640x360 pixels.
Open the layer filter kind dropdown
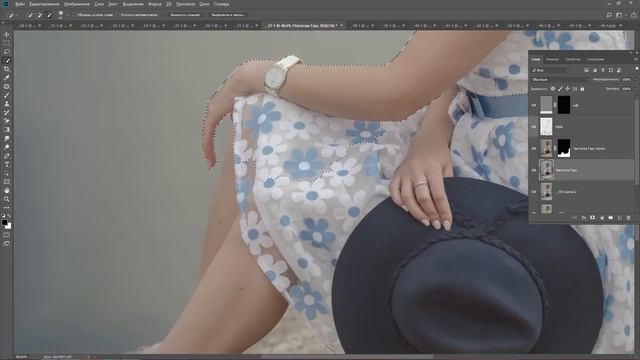point(550,70)
